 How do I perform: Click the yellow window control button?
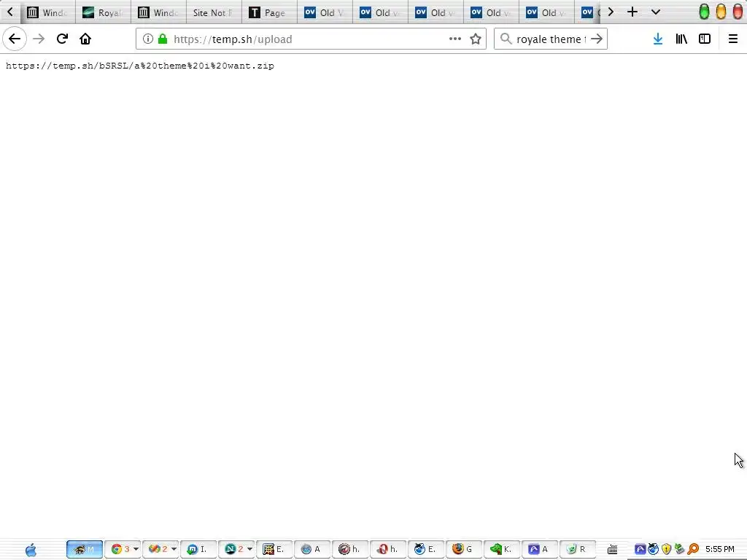pos(721,12)
